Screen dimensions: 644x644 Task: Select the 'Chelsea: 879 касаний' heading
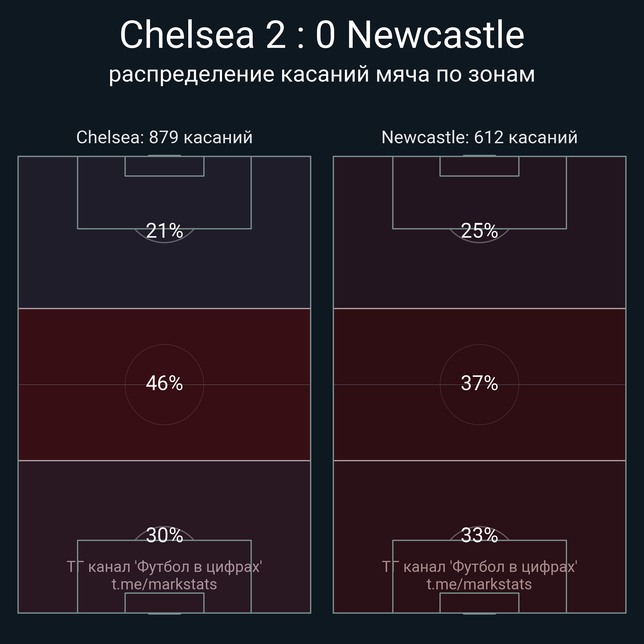pos(164,137)
